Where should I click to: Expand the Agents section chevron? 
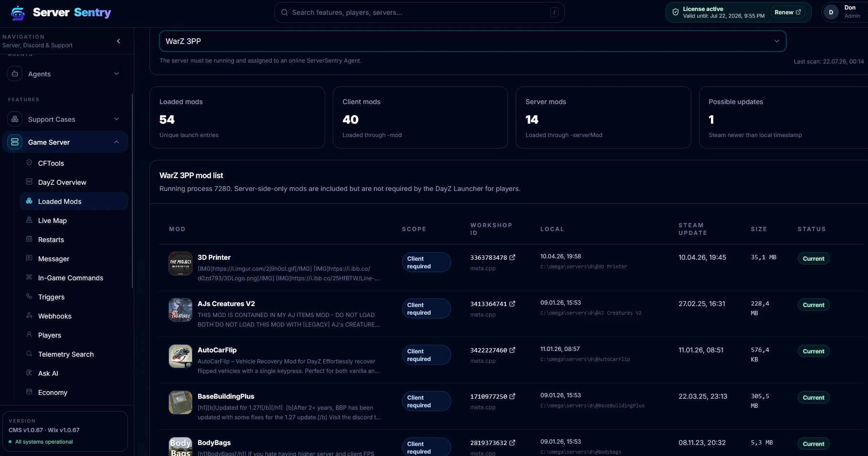click(x=116, y=74)
